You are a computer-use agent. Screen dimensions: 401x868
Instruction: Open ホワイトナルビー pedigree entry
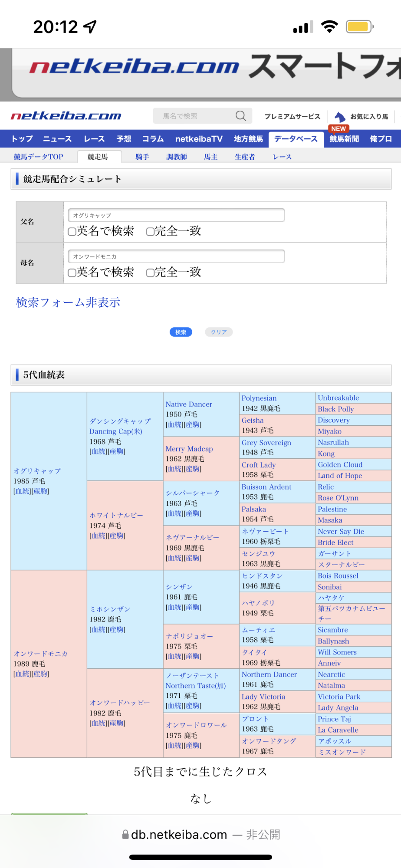click(116, 515)
